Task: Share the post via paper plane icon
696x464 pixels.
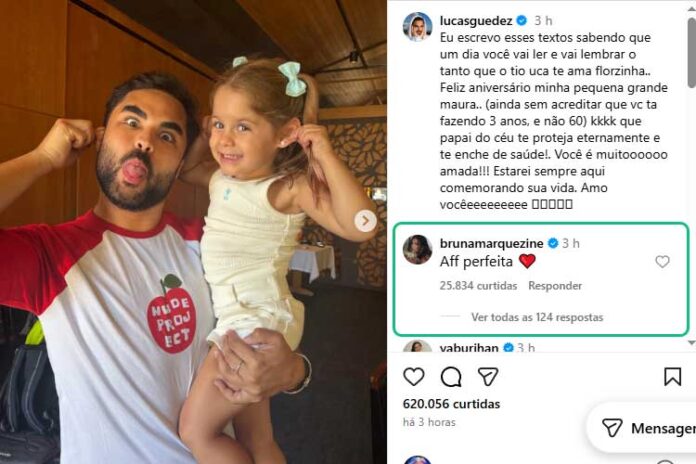Action: pyautogui.click(x=488, y=377)
